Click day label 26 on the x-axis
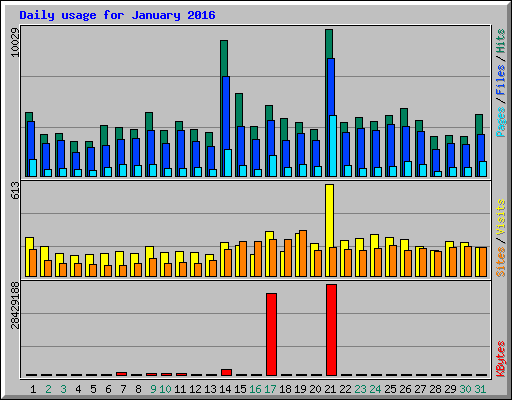The width and height of the screenshot is (512, 400). tap(405, 389)
